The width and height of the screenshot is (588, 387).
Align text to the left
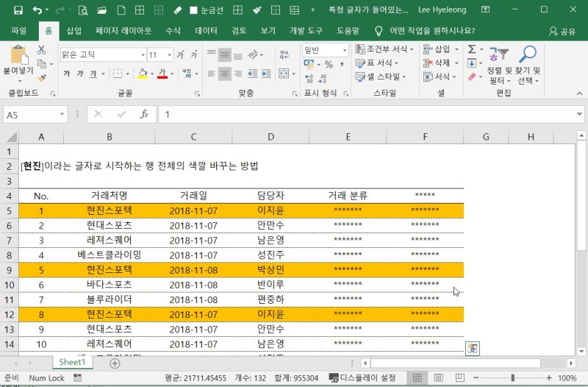(x=212, y=74)
